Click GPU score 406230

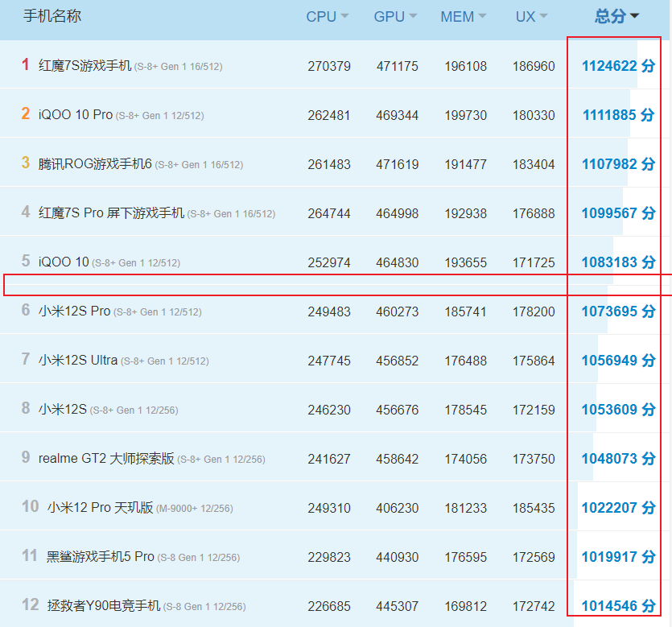pos(398,508)
